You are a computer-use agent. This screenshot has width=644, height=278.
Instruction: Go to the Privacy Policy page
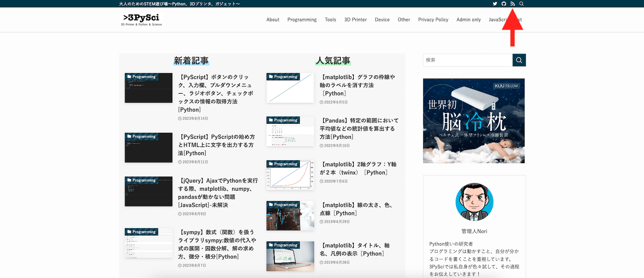[x=433, y=20]
